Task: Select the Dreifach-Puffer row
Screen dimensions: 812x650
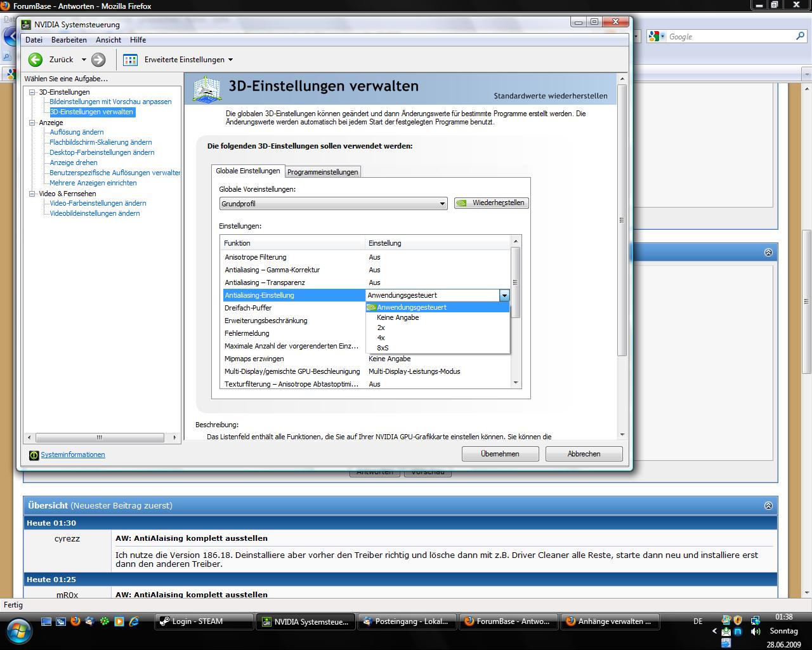Action: click(x=293, y=308)
